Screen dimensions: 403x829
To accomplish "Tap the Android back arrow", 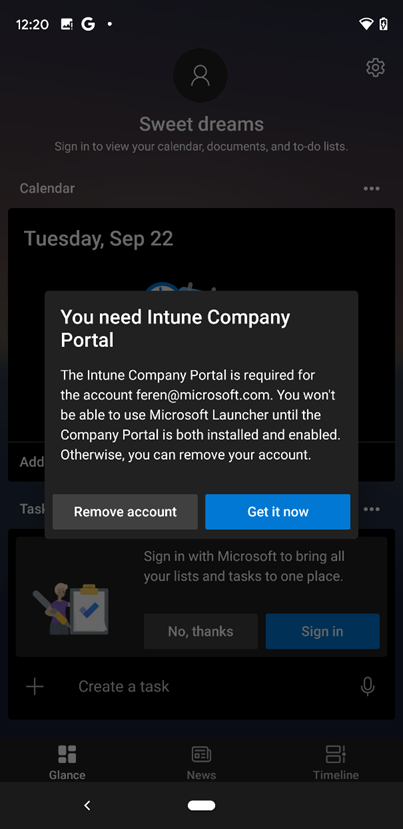I will (x=87, y=805).
